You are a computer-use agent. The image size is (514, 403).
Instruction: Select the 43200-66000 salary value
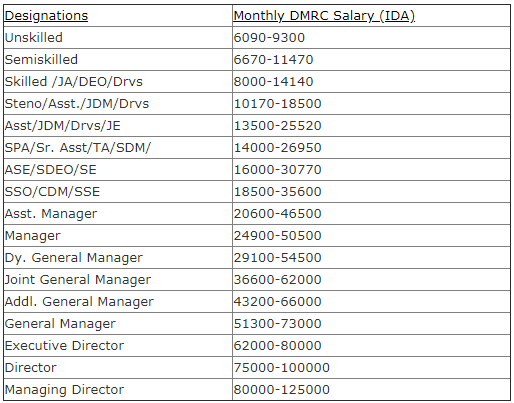coord(277,302)
